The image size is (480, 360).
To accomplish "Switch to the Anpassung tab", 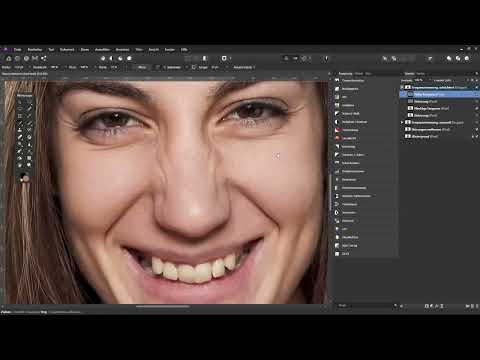I will click(345, 74).
